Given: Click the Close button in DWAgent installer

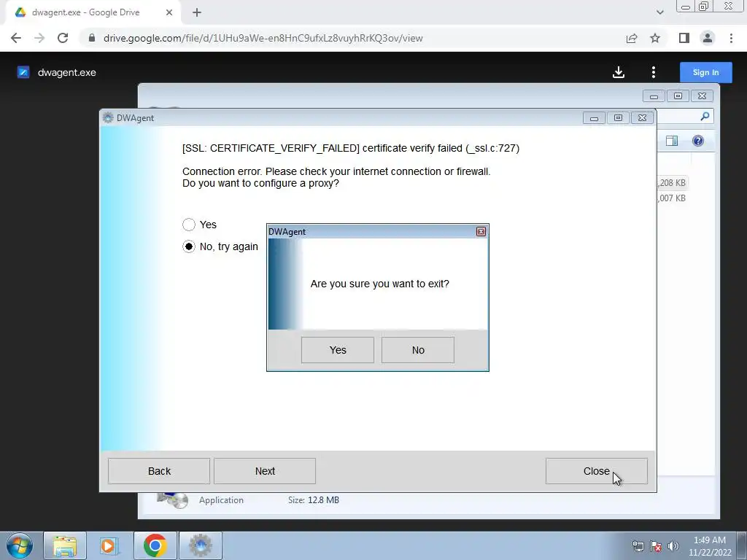Looking at the screenshot, I should tap(597, 471).
